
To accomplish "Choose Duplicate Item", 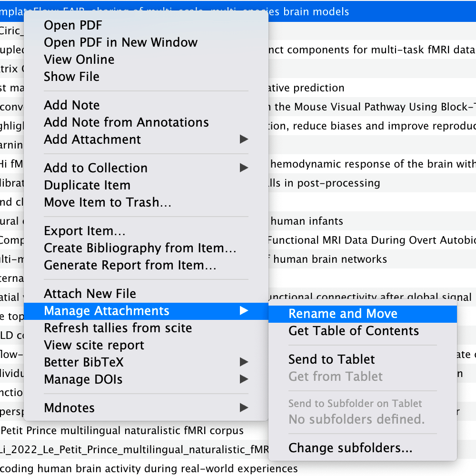I will click(87, 185).
